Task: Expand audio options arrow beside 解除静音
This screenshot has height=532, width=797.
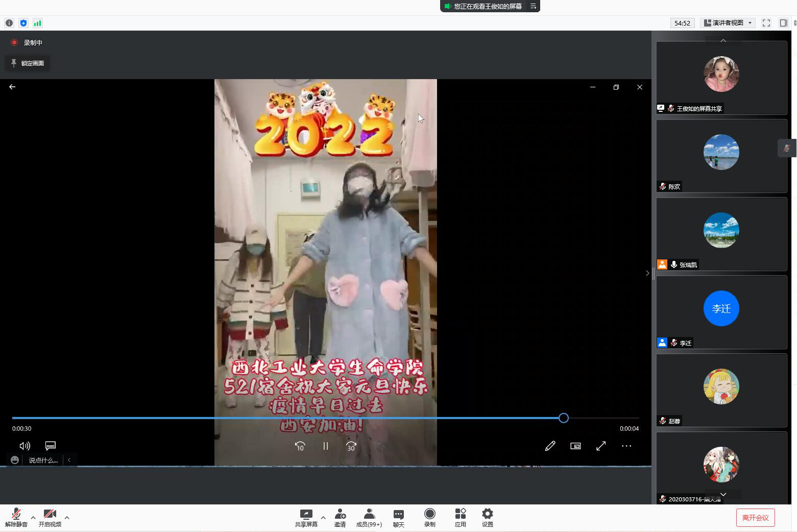Action: (33, 518)
